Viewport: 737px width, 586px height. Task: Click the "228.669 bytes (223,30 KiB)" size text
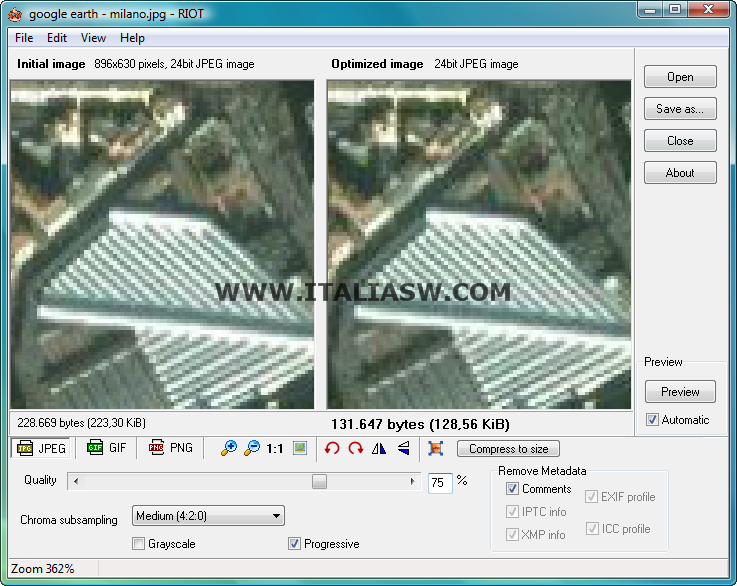coord(81,423)
